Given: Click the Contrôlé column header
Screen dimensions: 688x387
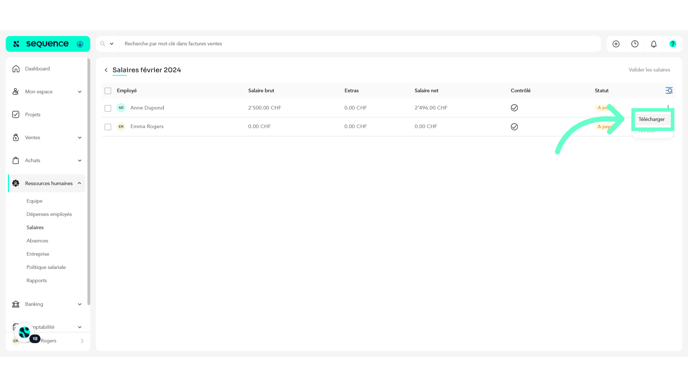Looking at the screenshot, I should pos(521,91).
